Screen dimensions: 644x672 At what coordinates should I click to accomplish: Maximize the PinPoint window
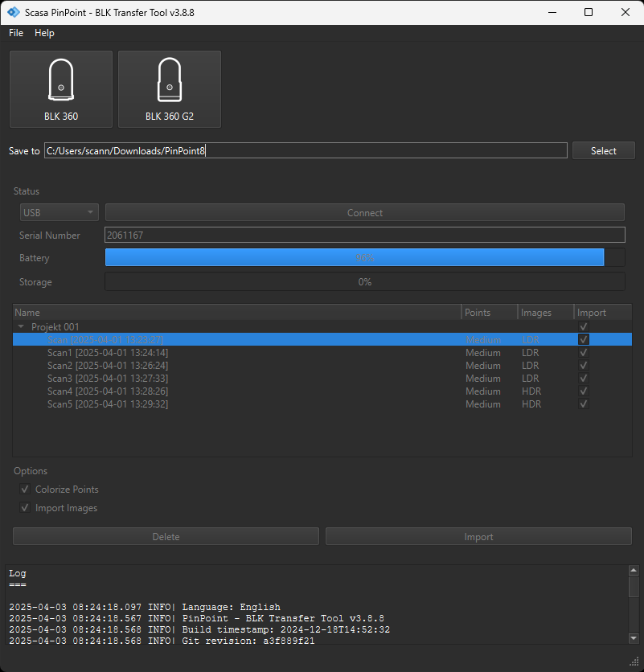(589, 12)
